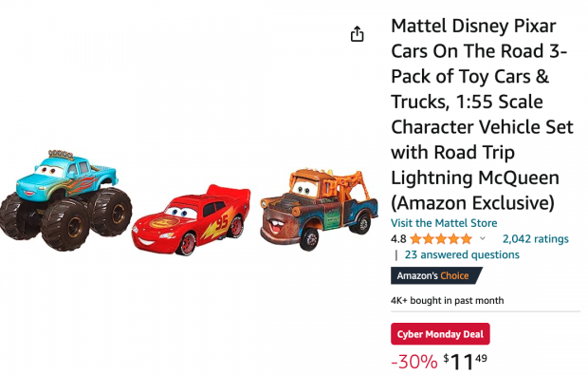This screenshot has height=375, width=588.
Task: Expand the rating breakdown chevron beside the stars
Action: coord(483,238)
